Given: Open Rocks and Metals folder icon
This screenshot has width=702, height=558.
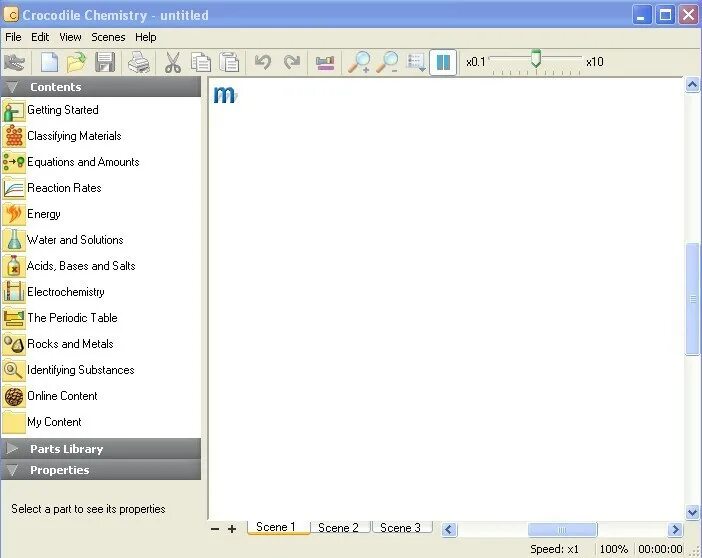Looking at the screenshot, I should [x=14, y=344].
